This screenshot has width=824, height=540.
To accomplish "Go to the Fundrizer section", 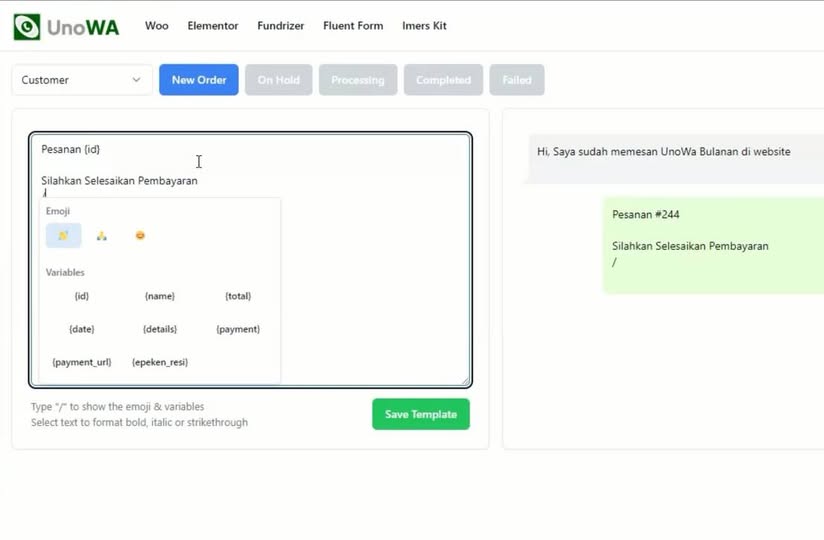I will tap(281, 26).
